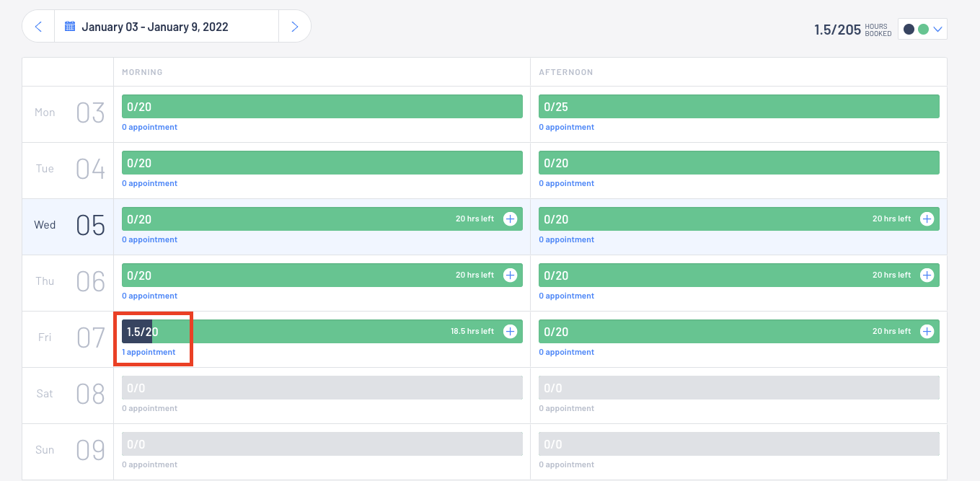Open Saturday morning 0 appointment link
Screen dimensions: 980x481
(149, 408)
